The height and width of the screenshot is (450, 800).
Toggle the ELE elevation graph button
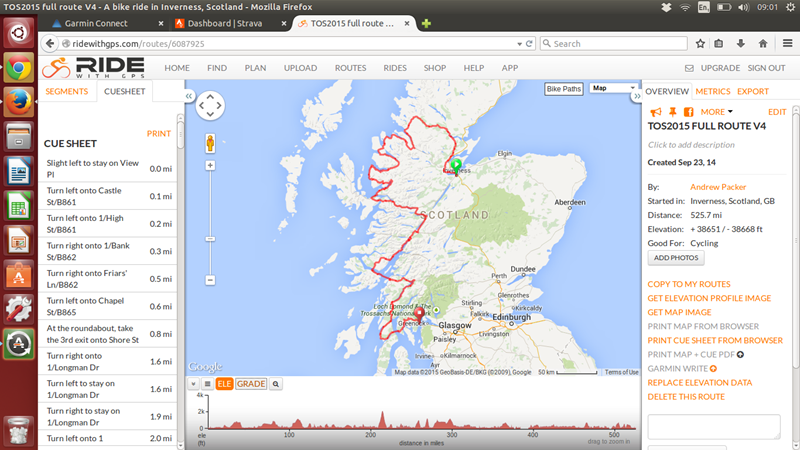pos(224,384)
